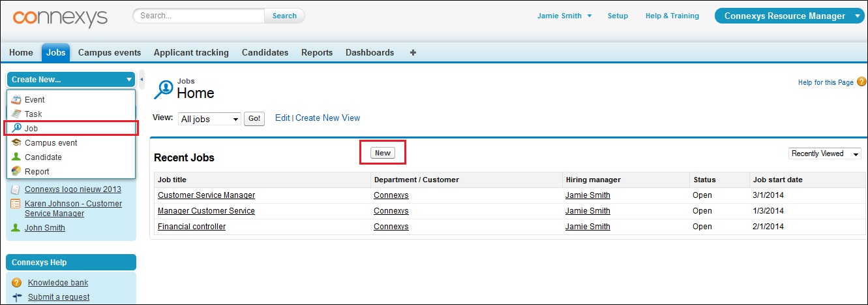Open the Customer Service Manager job
Image resolution: width=868 pixels, height=305 pixels.
coord(206,195)
